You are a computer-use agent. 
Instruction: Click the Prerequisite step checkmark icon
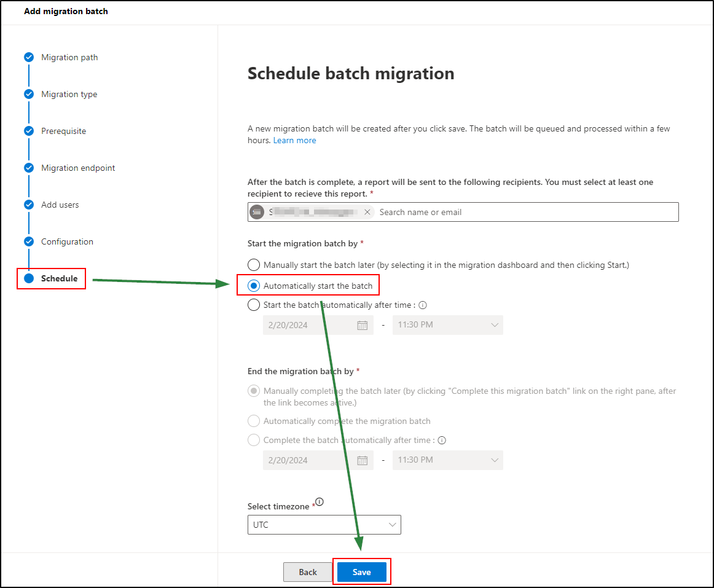tap(29, 131)
